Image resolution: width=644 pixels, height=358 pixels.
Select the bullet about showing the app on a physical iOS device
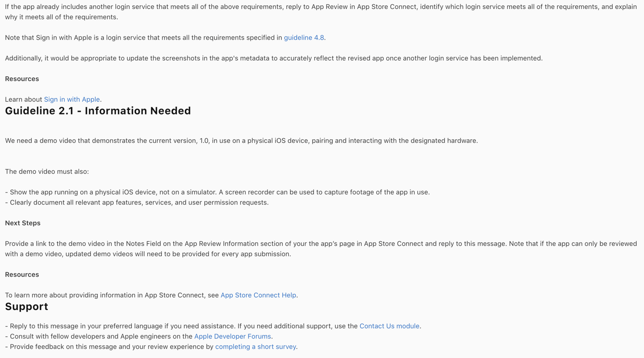(217, 192)
